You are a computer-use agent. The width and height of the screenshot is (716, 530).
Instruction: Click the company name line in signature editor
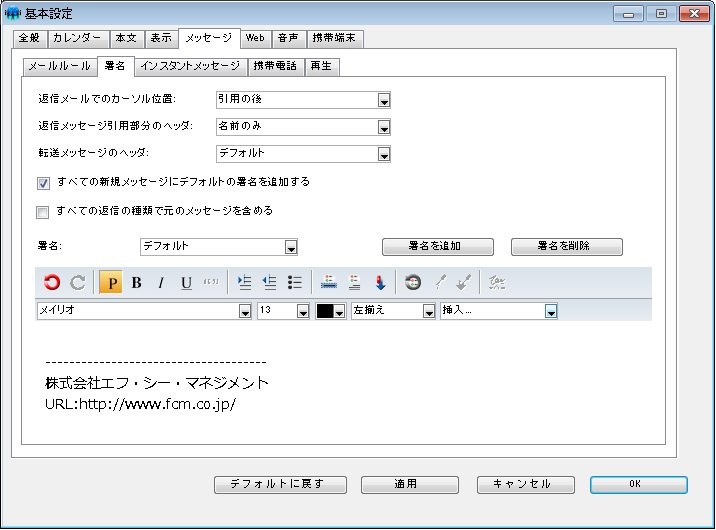157,383
